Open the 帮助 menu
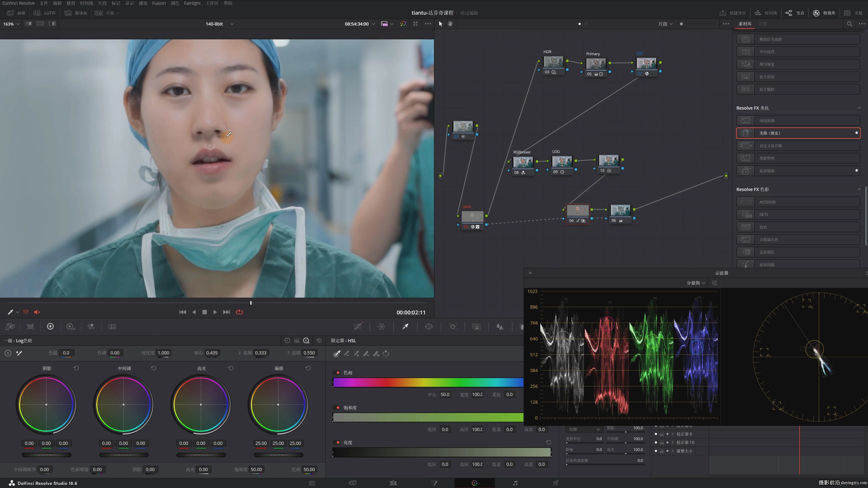This screenshot has width=868, height=488. (228, 3)
